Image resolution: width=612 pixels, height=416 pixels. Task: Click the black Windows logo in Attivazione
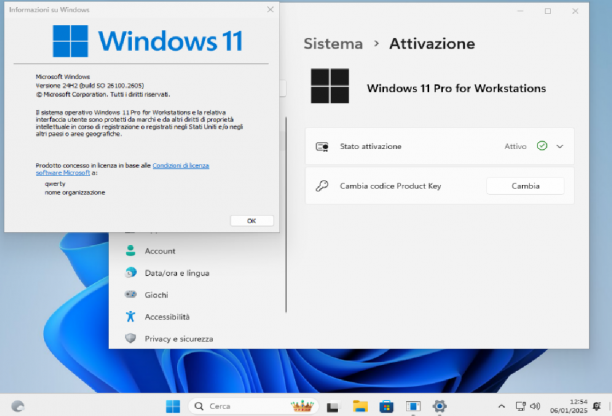click(x=330, y=86)
